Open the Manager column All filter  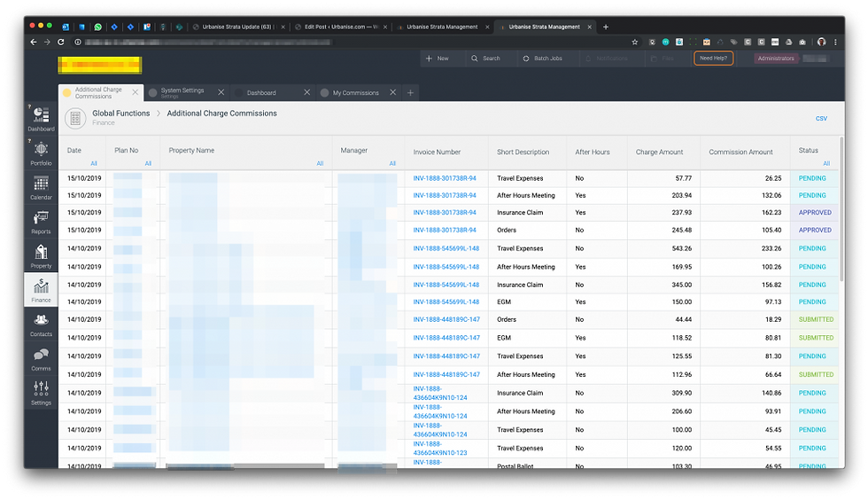(392, 163)
